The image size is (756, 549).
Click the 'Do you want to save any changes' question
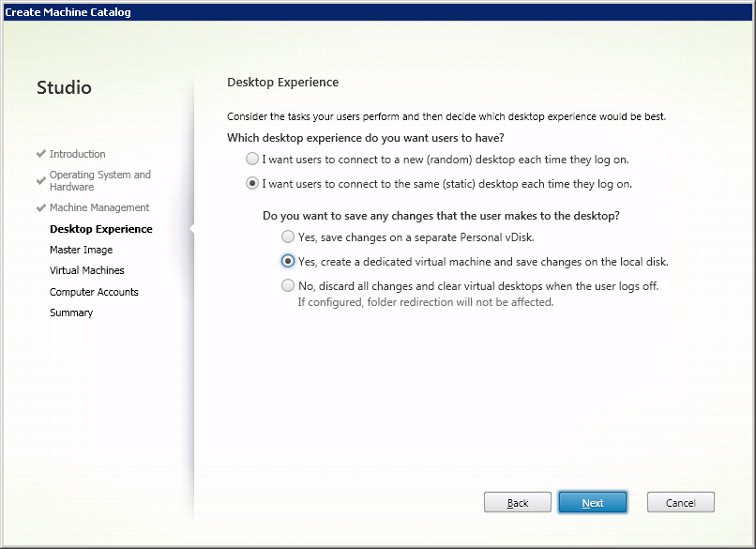pyautogui.click(x=441, y=216)
